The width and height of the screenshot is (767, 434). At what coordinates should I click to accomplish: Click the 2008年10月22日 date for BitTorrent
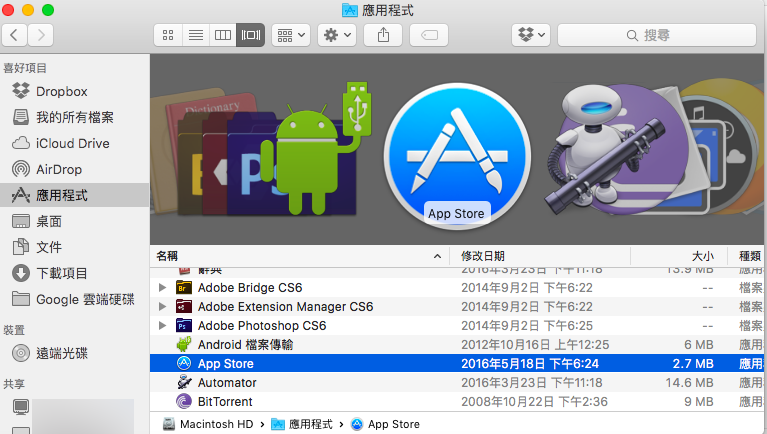point(534,402)
